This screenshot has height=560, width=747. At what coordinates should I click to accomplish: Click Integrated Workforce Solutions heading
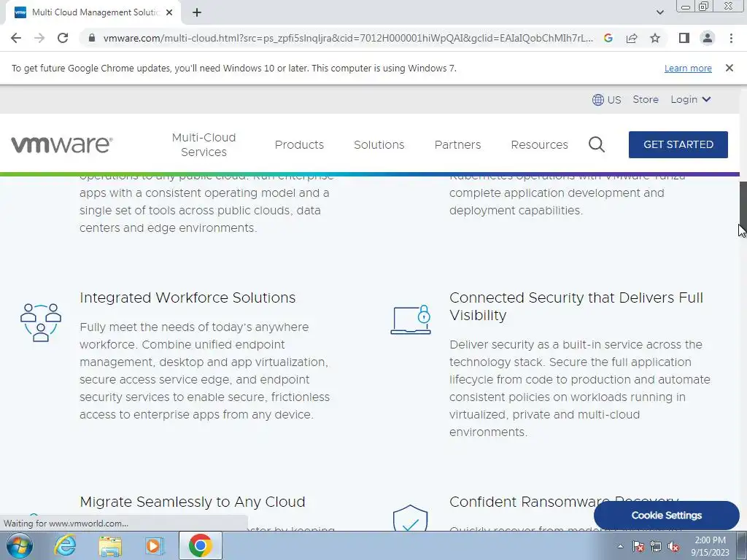click(187, 297)
